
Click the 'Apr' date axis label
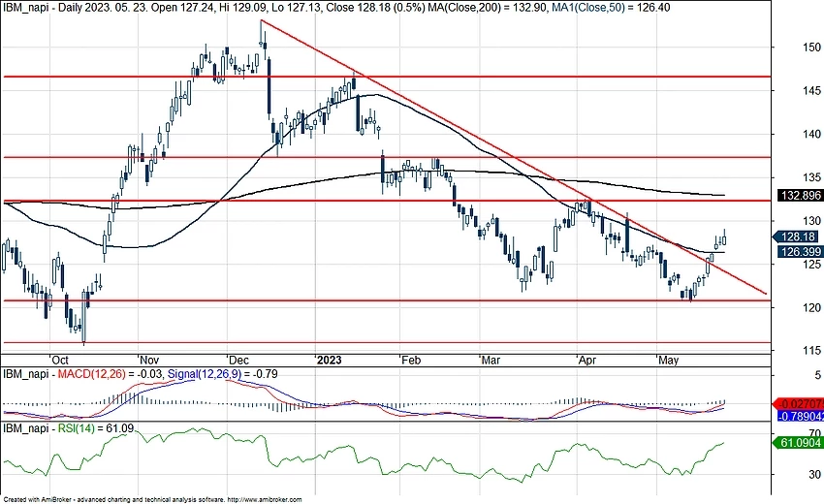[587, 361]
